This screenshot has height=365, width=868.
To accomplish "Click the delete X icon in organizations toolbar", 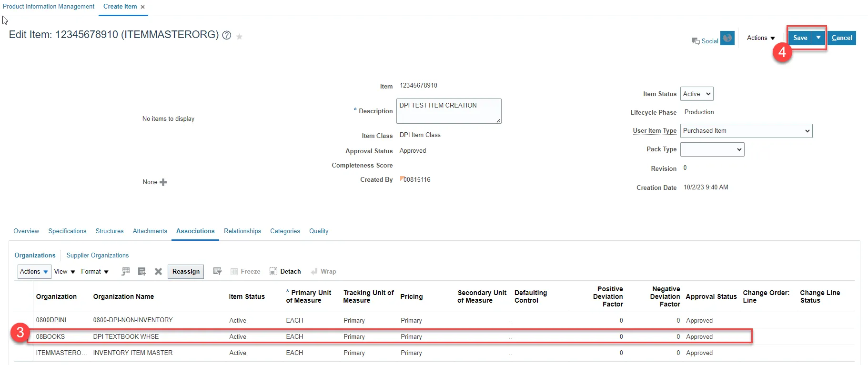I will tap(158, 272).
